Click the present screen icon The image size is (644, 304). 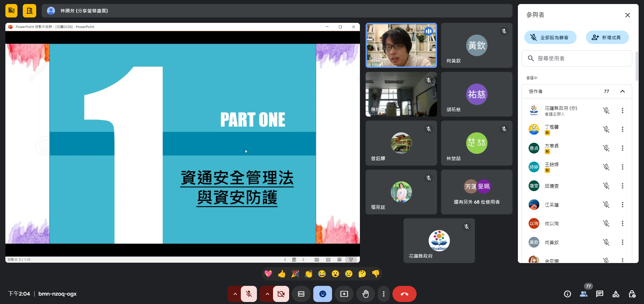tap(344, 294)
